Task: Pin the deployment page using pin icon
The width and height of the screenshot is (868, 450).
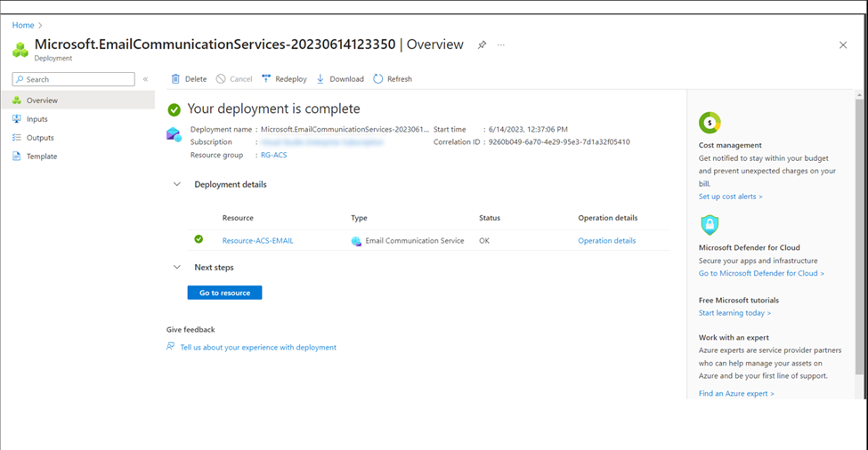Action: tap(483, 44)
